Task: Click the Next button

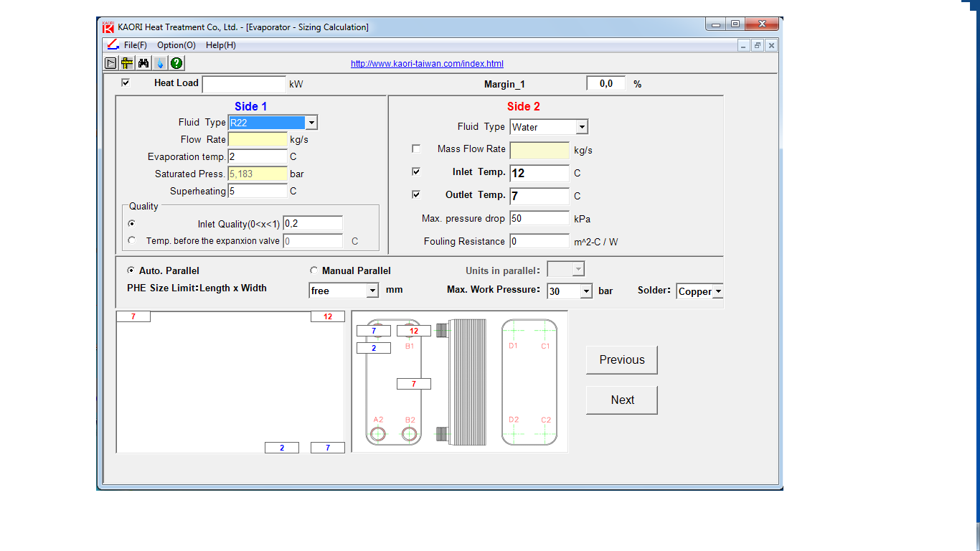Action: pyautogui.click(x=622, y=400)
